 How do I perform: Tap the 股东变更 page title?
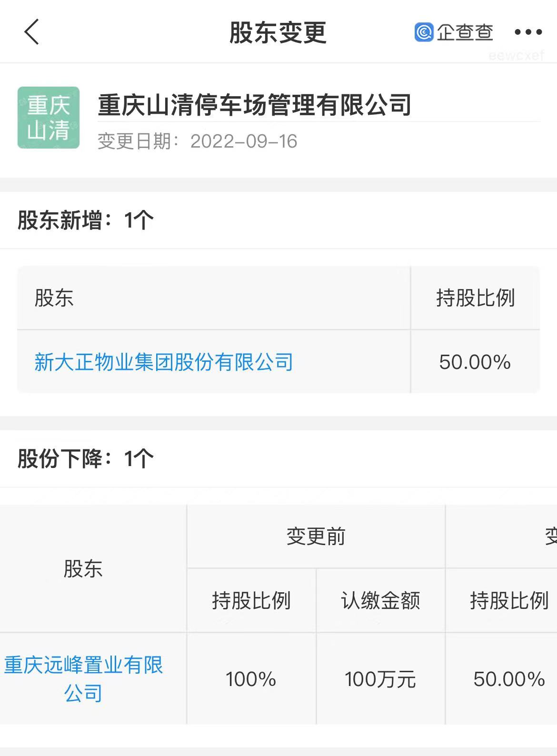[278, 32]
